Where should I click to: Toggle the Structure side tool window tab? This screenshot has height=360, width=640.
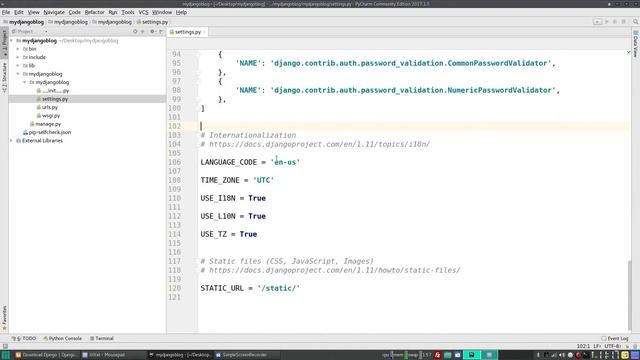(x=4, y=78)
